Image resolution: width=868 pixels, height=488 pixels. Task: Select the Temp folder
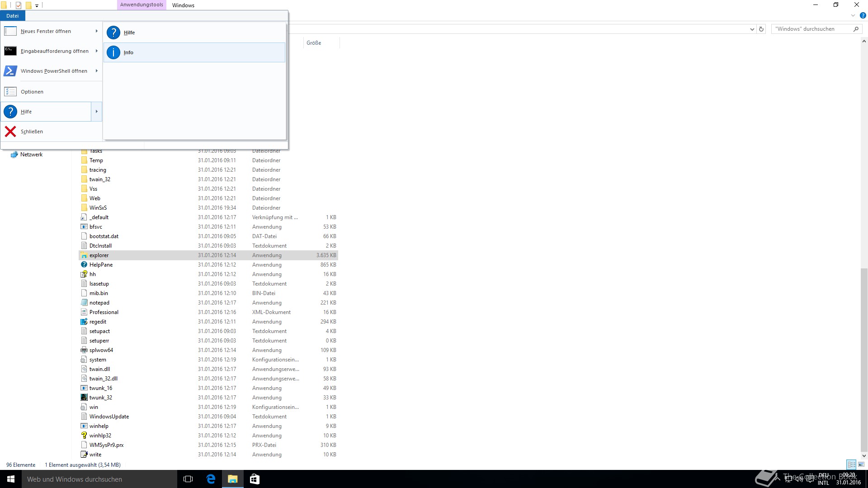96,160
